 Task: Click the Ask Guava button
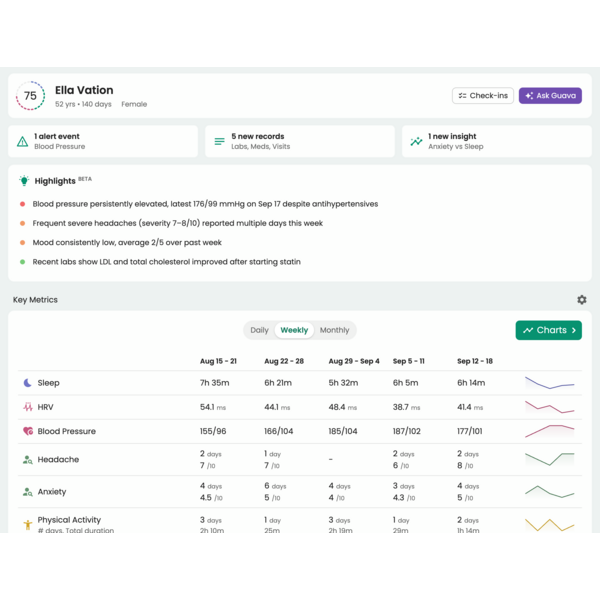click(550, 96)
